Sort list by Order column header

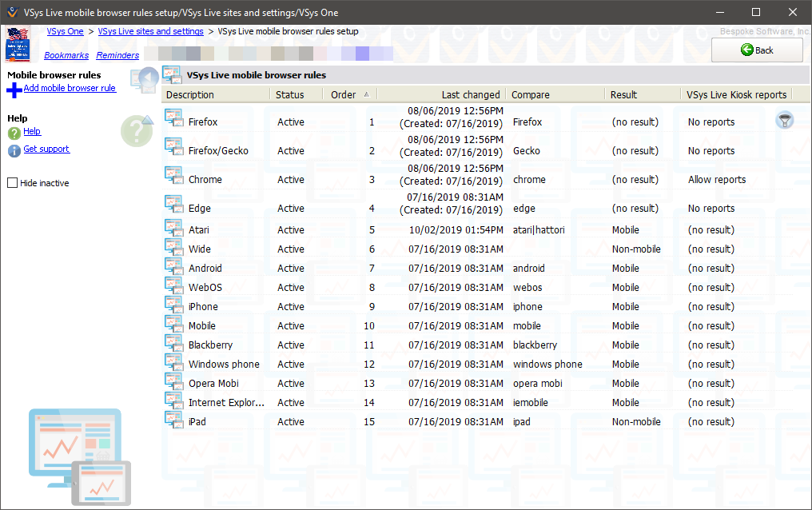(344, 94)
